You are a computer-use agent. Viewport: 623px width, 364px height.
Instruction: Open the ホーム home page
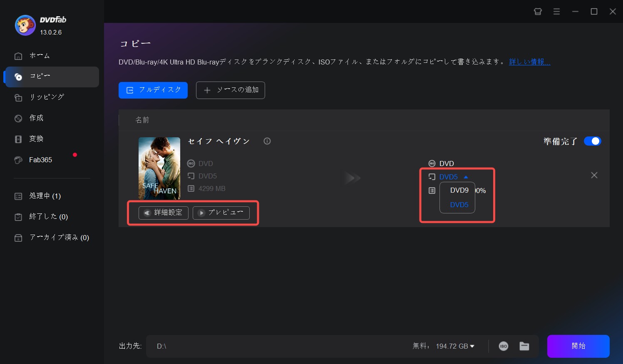click(x=40, y=56)
